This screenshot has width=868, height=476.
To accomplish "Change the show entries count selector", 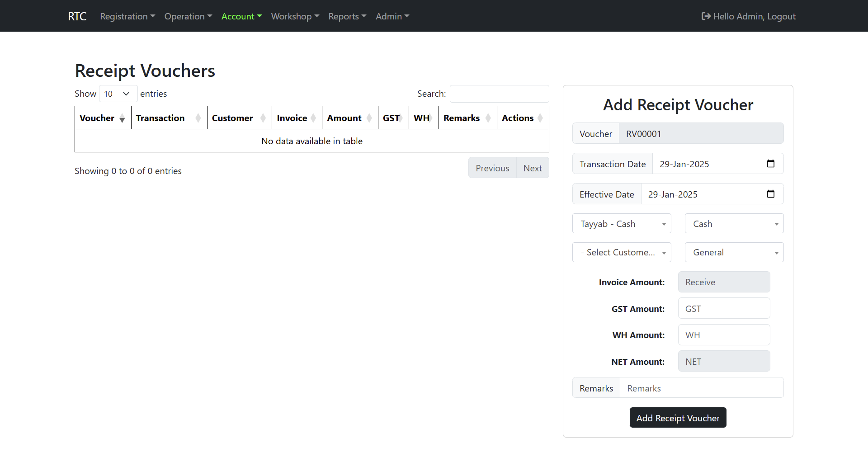I will [118, 94].
